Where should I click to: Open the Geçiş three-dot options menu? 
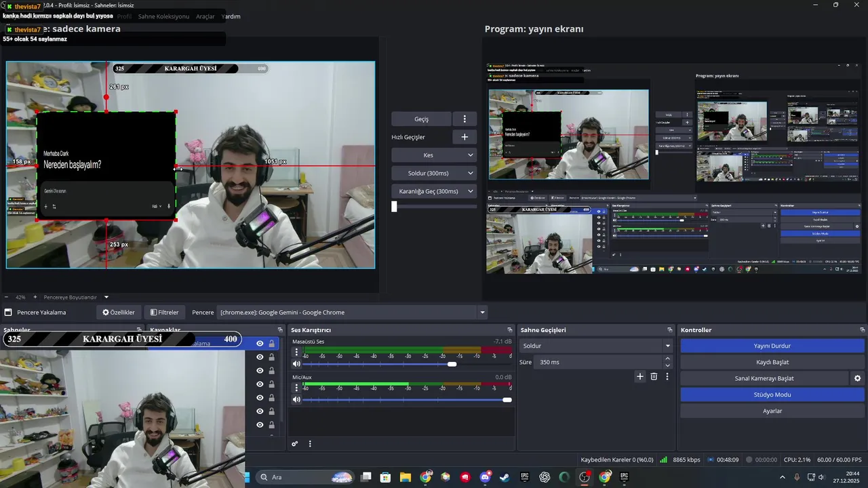(465, 119)
